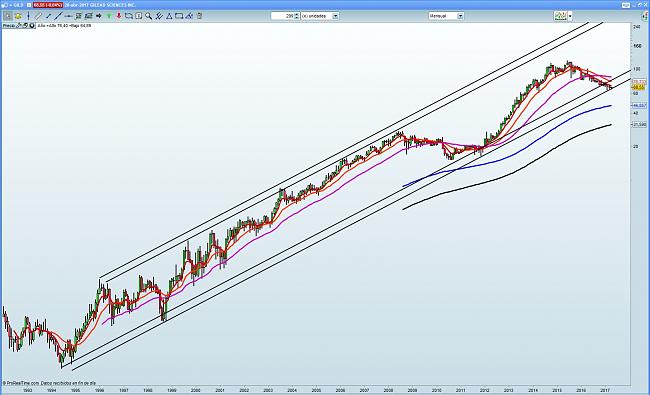This screenshot has height=395, width=650.
Task: Click the 2009 year label on time axis
Action: point(412,390)
